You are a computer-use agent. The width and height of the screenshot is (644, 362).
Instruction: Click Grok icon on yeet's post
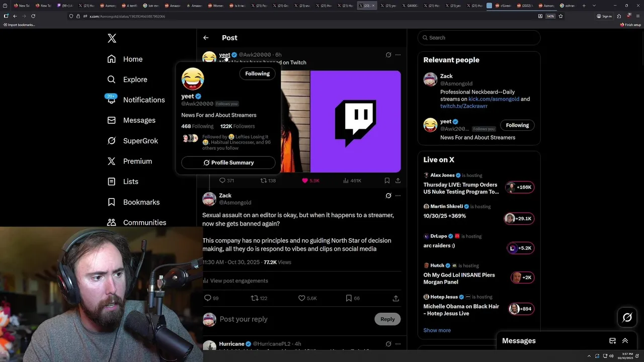pos(388,55)
